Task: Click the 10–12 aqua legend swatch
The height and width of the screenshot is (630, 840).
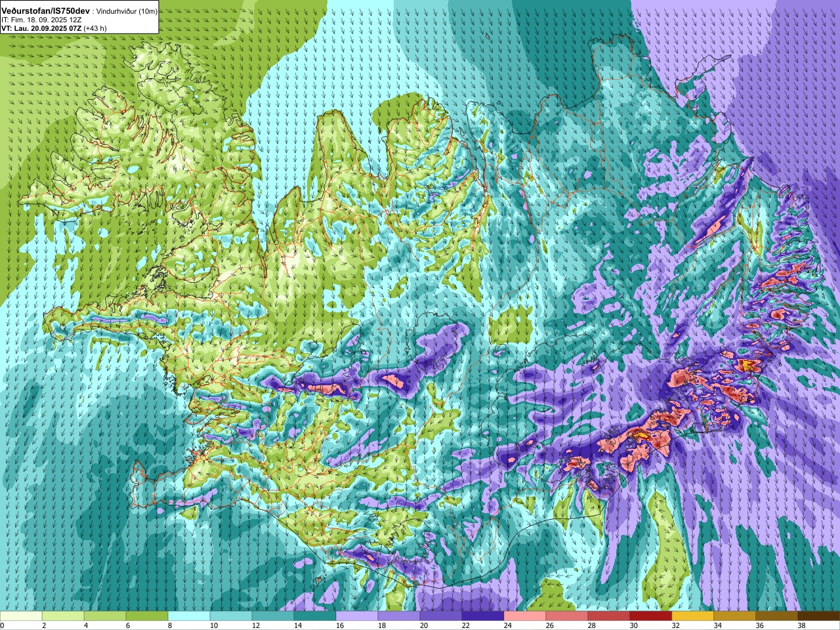Action: (231, 616)
